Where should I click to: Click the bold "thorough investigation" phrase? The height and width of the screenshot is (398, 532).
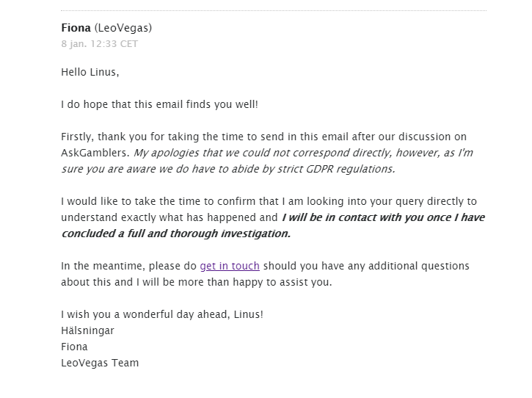tap(230, 234)
